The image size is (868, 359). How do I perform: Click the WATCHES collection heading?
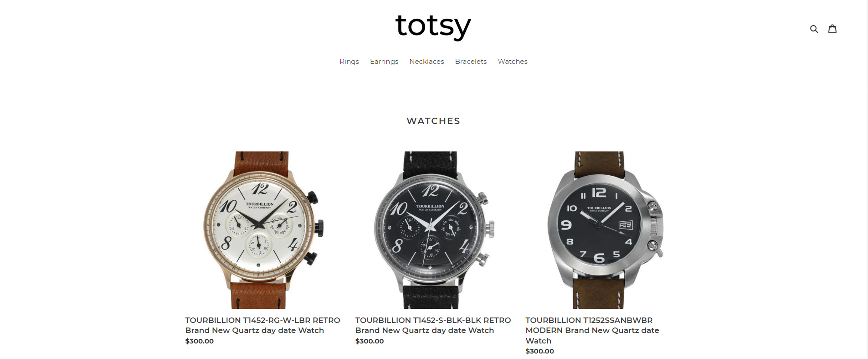point(433,121)
